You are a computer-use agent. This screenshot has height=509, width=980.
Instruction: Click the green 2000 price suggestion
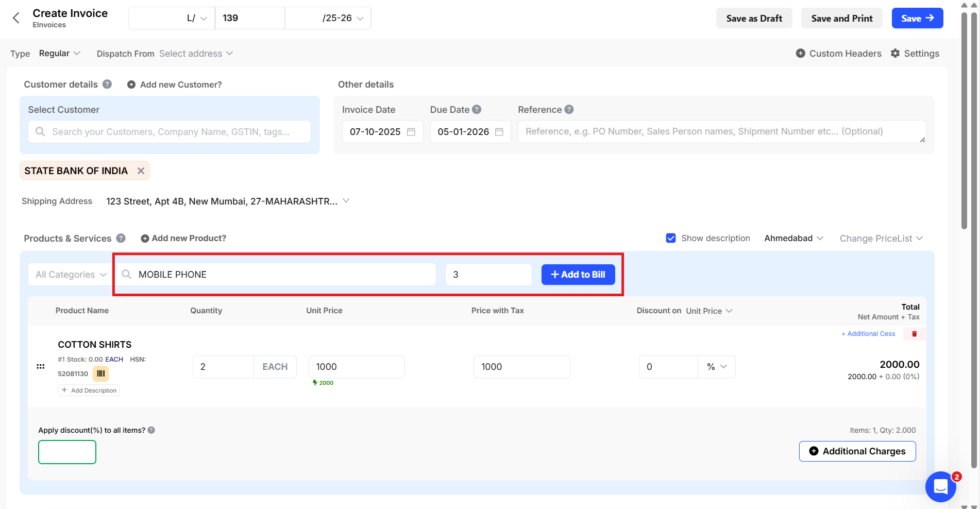[x=323, y=383]
